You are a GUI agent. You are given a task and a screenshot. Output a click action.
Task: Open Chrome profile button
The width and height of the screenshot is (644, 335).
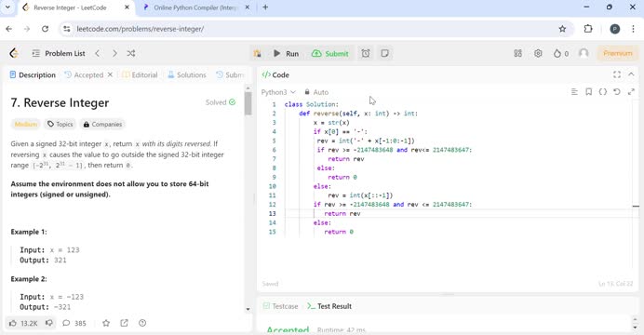tap(615, 29)
